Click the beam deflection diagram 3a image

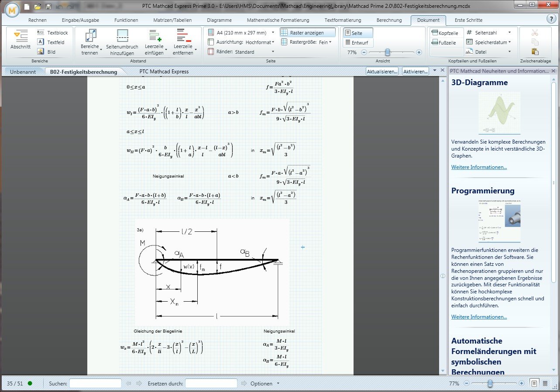(212, 272)
